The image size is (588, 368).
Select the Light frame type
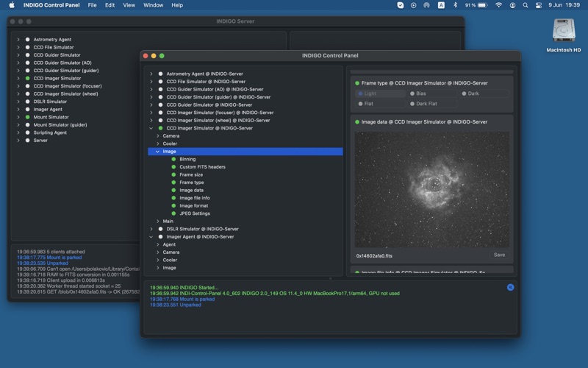point(380,93)
